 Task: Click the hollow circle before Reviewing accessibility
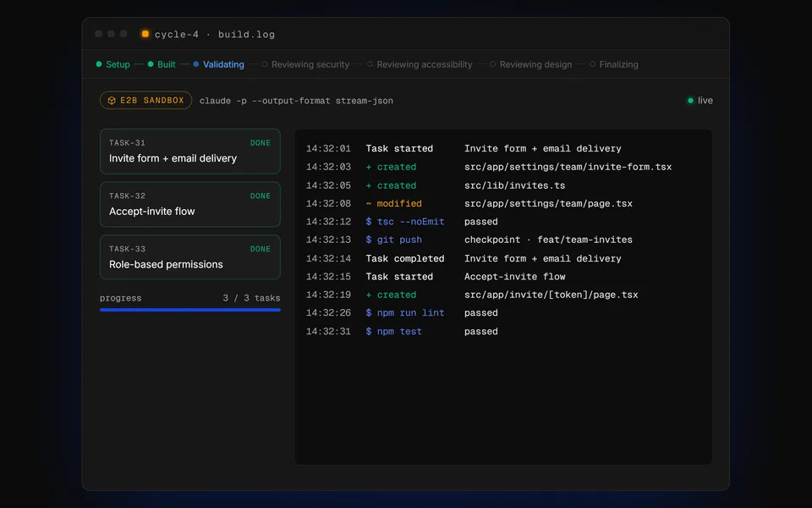click(370, 64)
